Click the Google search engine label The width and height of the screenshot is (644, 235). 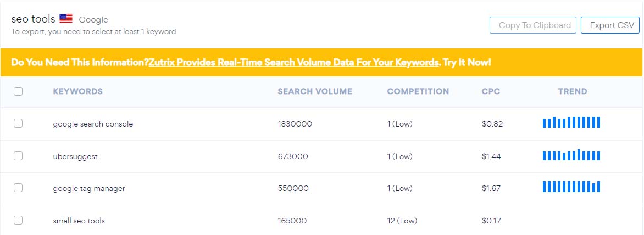pyautogui.click(x=93, y=20)
